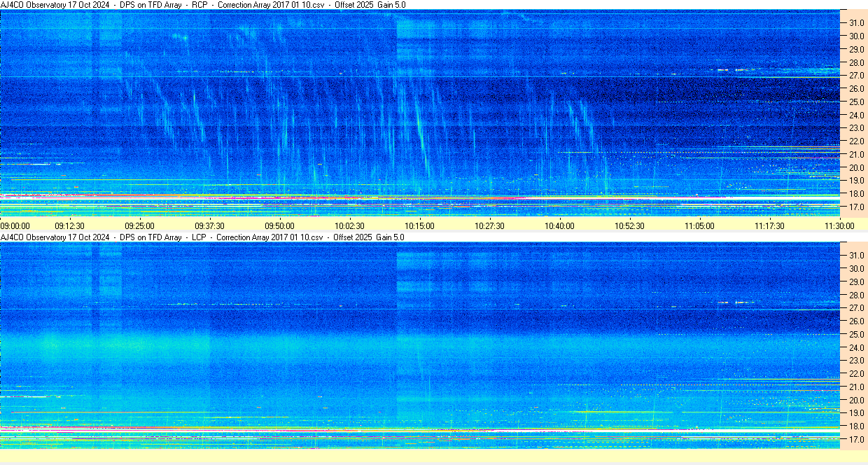
Task: Select 30.0 on the RCP frequency axis
Action: [x=857, y=36]
